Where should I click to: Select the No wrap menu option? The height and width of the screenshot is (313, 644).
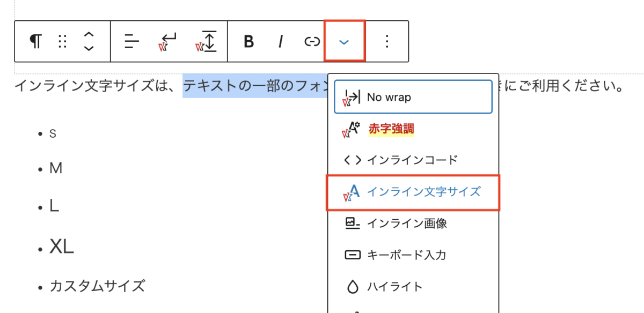click(413, 97)
